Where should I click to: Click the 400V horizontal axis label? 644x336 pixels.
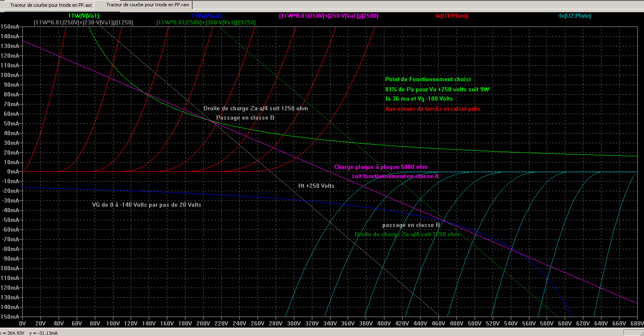click(384, 323)
